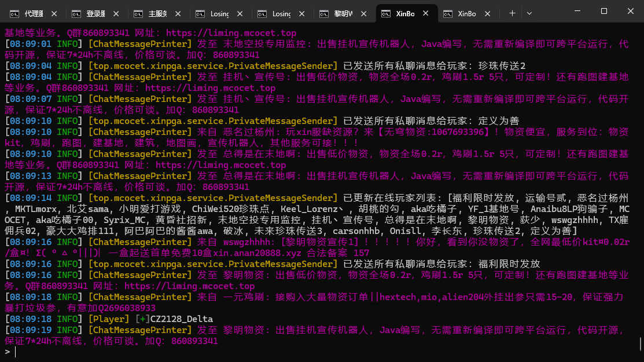Open the 主服务 tab
The width and height of the screenshot is (644, 362).
coord(157,13)
